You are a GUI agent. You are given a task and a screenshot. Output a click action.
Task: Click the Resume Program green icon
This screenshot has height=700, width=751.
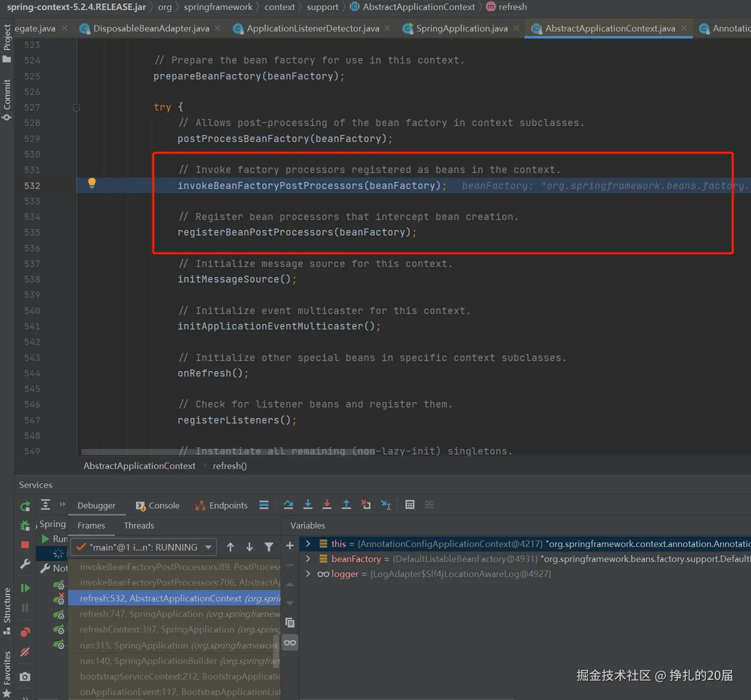coord(25,588)
